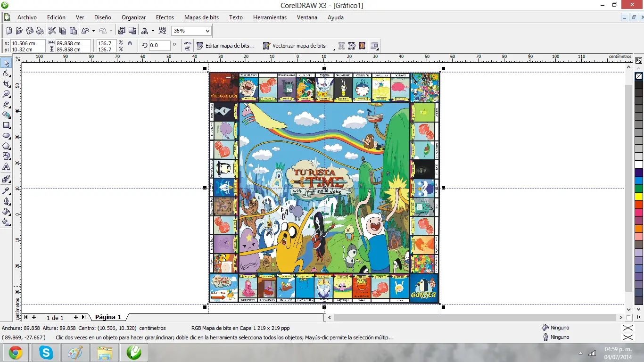The height and width of the screenshot is (362, 644).
Task: Click the Print icon in toolbar
Action: click(40, 31)
